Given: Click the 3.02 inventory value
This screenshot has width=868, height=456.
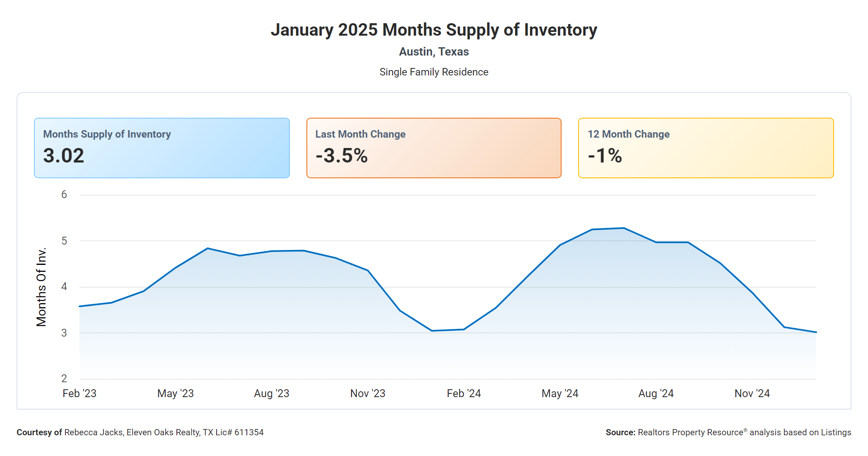Looking at the screenshot, I should 64,156.
